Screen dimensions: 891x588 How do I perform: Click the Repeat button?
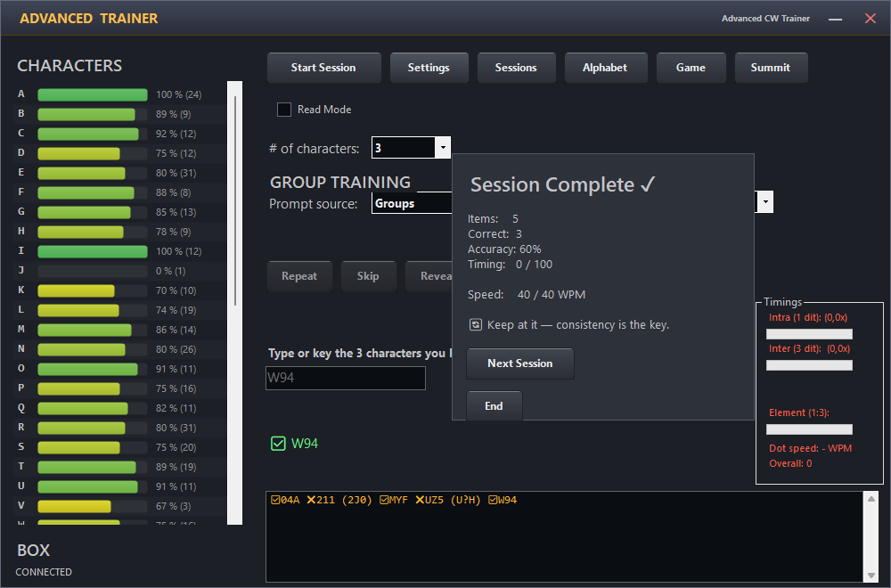pyautogui.click(x=299, y=276)
